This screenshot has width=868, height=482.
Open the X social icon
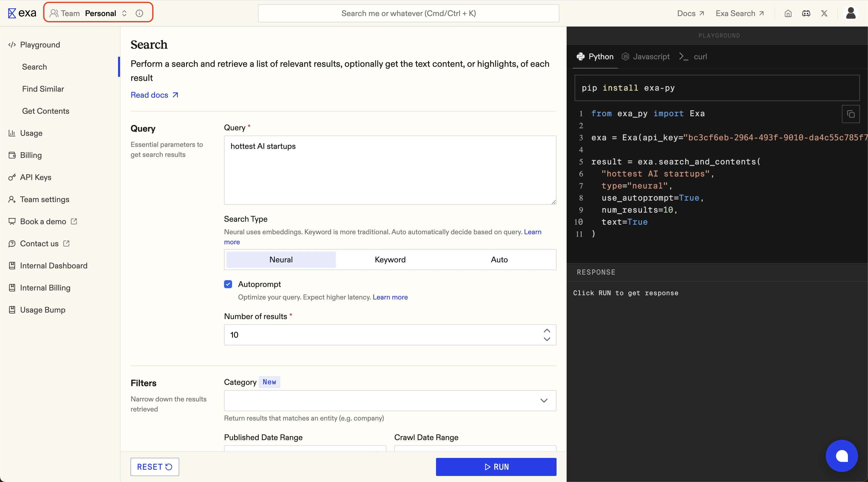[824, 14]
